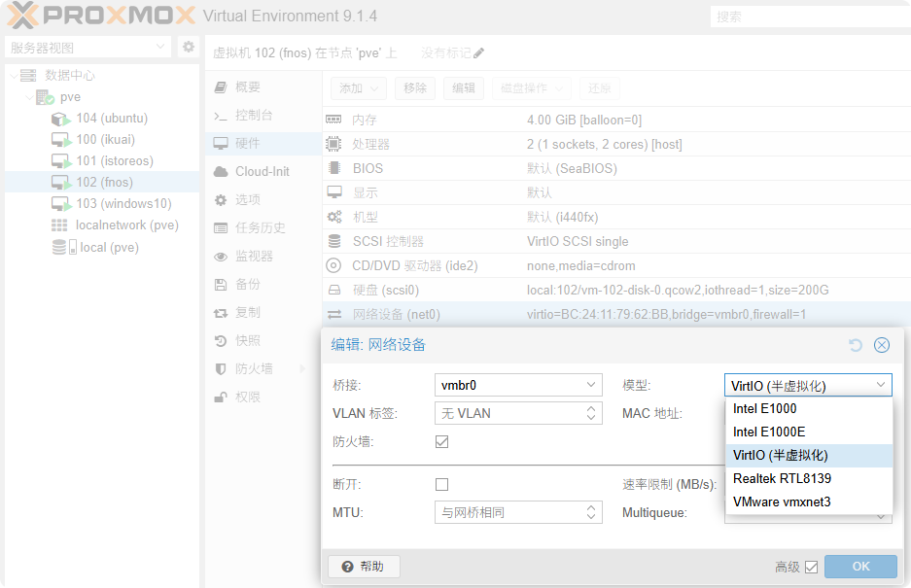Open the Cloud-Init panel

pyautogui.click(x=262, y=170)
